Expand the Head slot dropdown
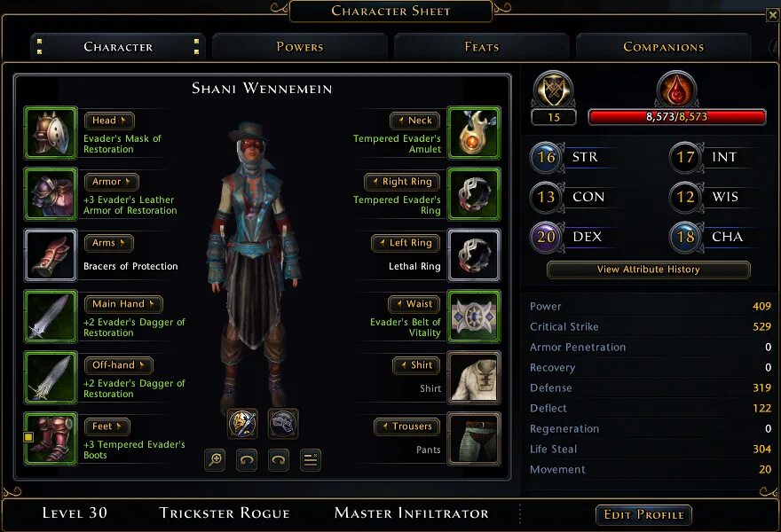 pyautogui.click(x=109, y=121)
